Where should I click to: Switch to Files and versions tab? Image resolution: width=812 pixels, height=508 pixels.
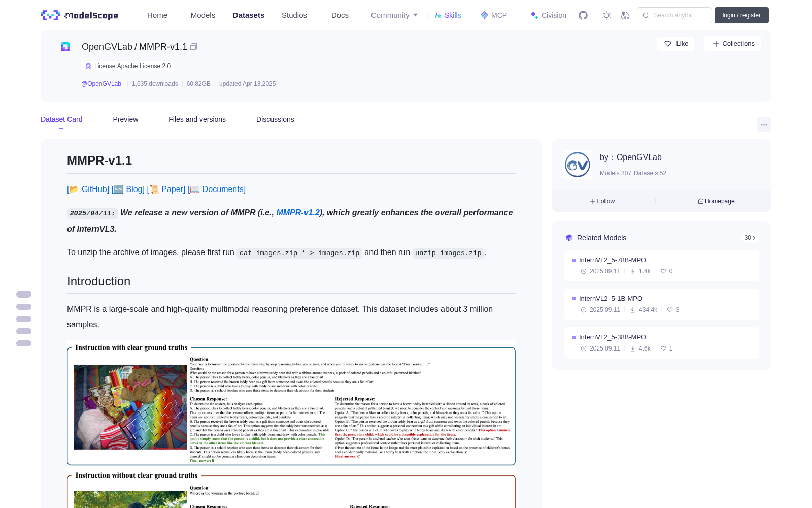[x=197, y=119]
